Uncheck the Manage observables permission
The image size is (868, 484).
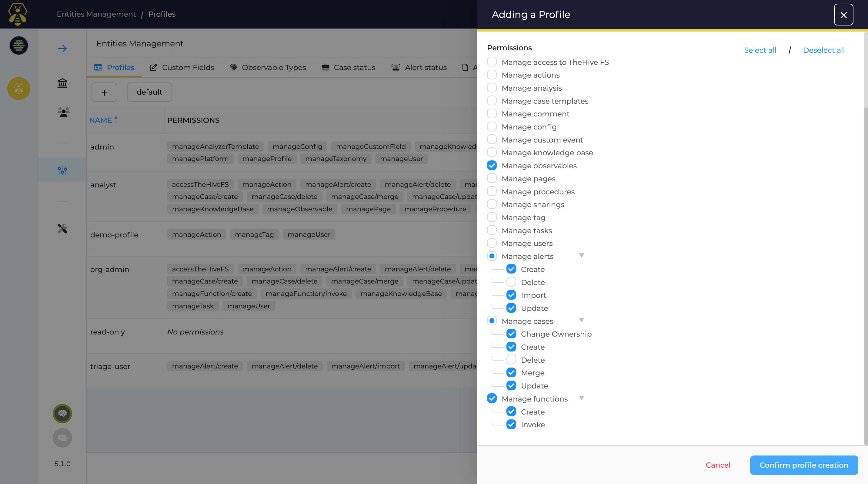pos(492,165)
